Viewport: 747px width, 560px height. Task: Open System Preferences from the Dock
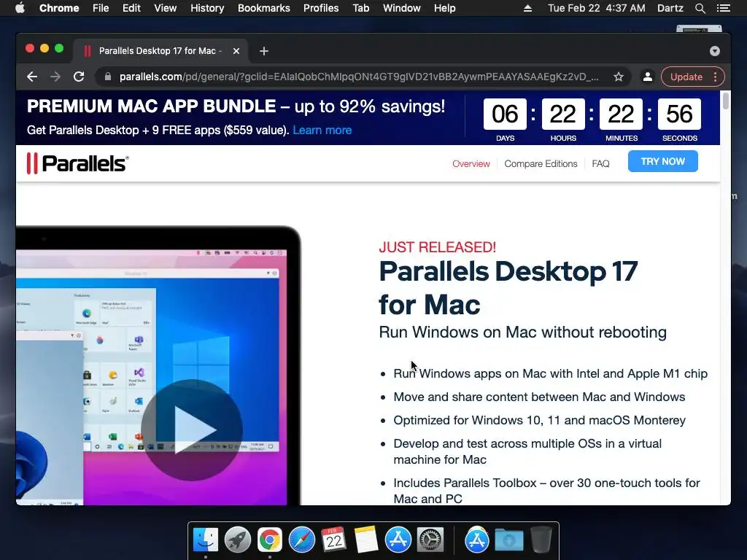tap(430, 540)
